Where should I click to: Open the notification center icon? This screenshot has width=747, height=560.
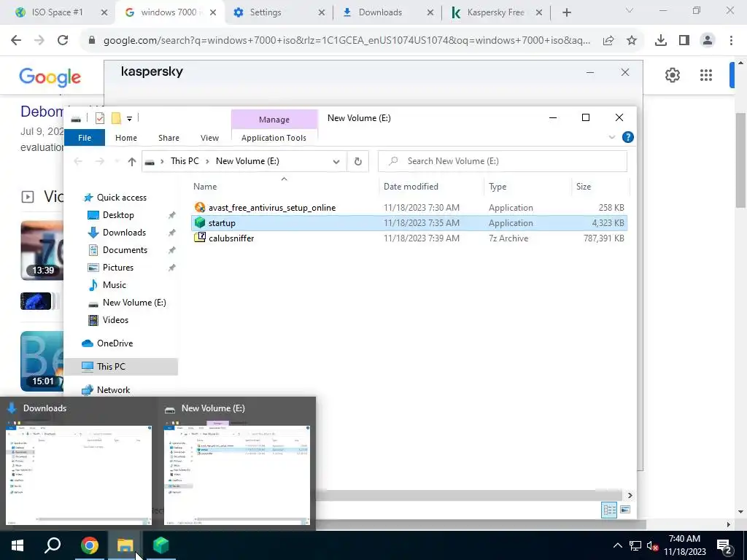coord(724,545)
